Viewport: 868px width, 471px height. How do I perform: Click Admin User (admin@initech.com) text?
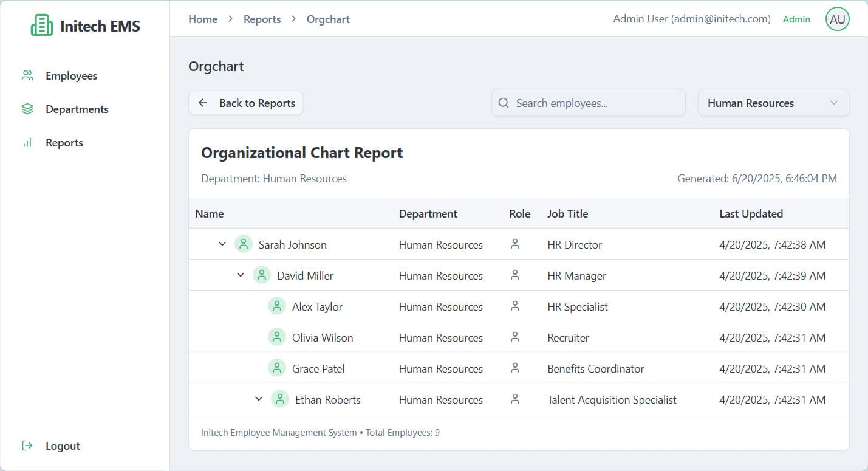pos(692,19)
